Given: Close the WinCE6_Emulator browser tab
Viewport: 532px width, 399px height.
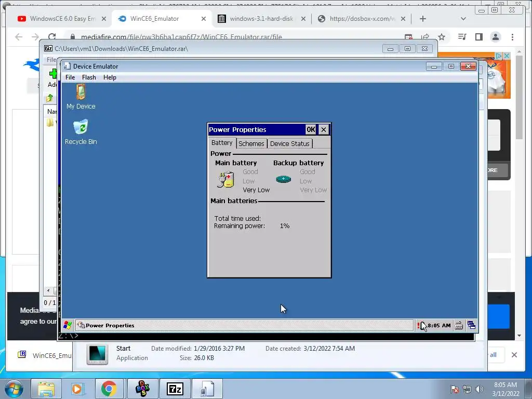Looking at the screenshot, I should [204, 19].
